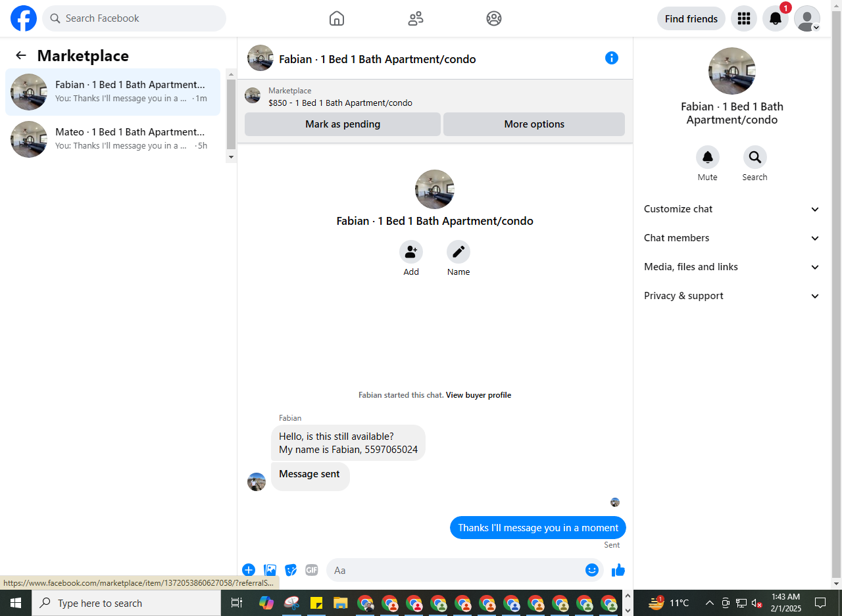
Task: Open the volume icon in system tray
Action: (757, 603)
